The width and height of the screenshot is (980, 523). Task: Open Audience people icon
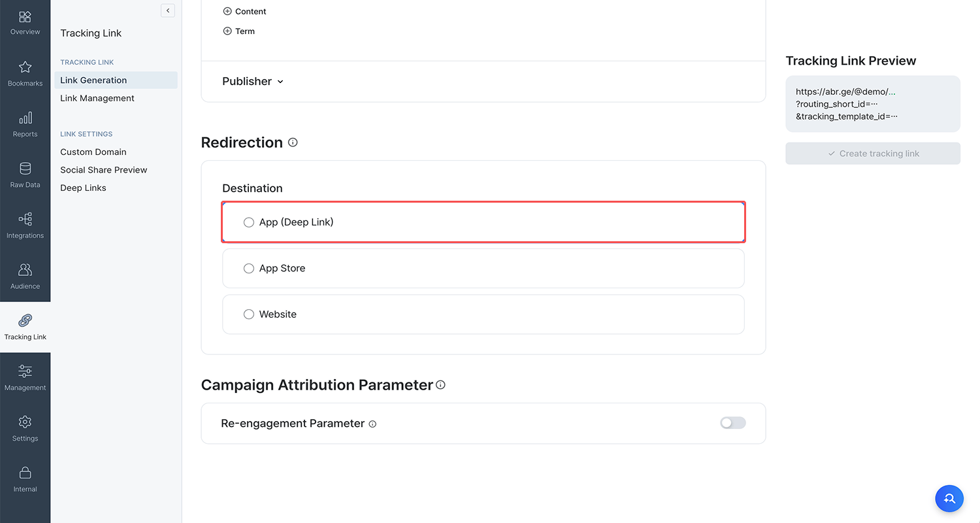[25, 270]
